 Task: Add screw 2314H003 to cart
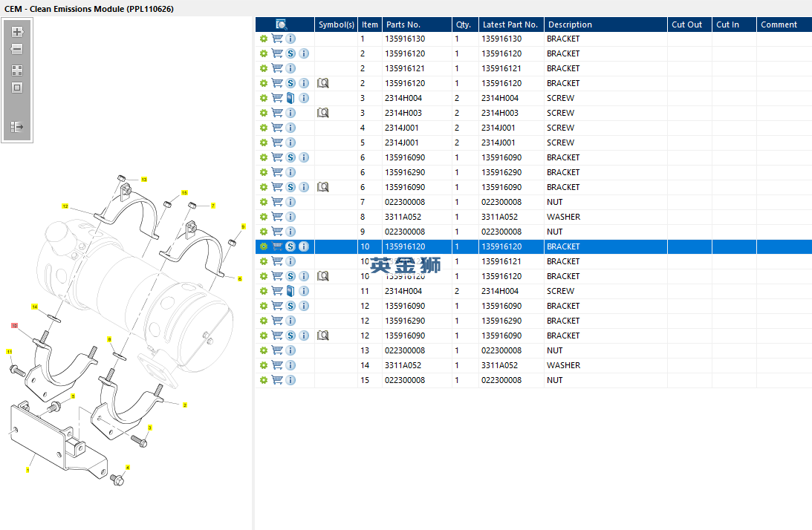277,113
